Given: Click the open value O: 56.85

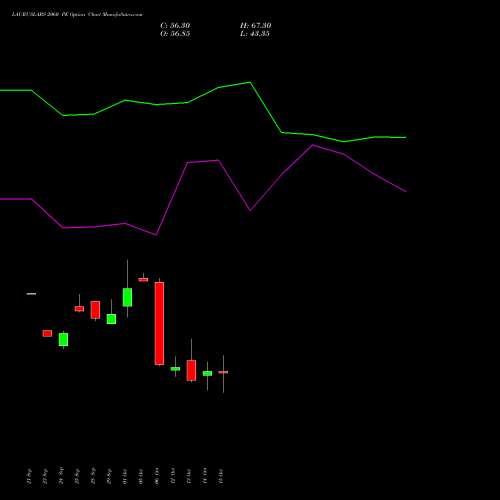Looking at the screenshot, I should 175,34.
